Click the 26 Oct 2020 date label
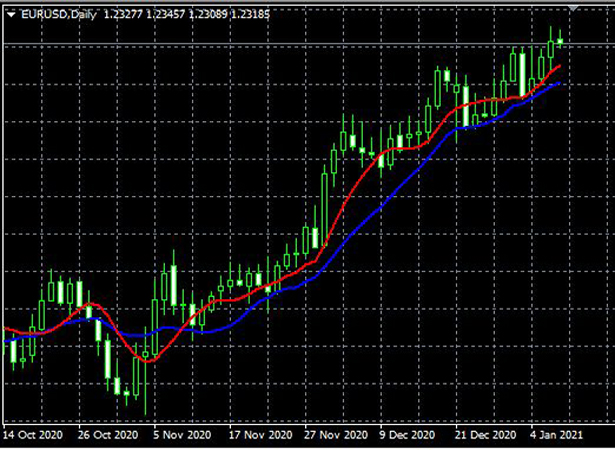This screenshot has height=450, width=615. click(x=108, y=435)
